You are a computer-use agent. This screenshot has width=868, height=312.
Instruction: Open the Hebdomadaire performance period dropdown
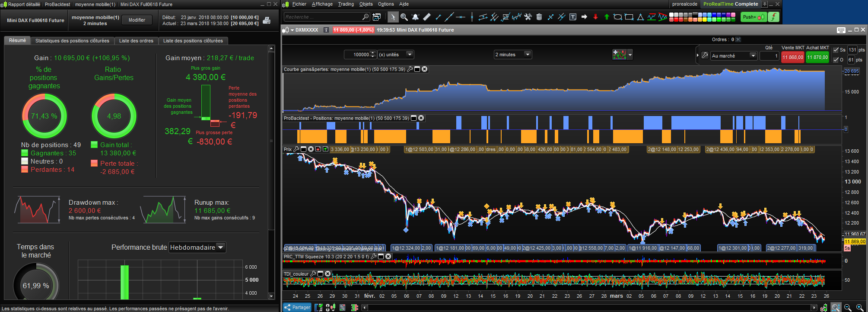[220, 248]
